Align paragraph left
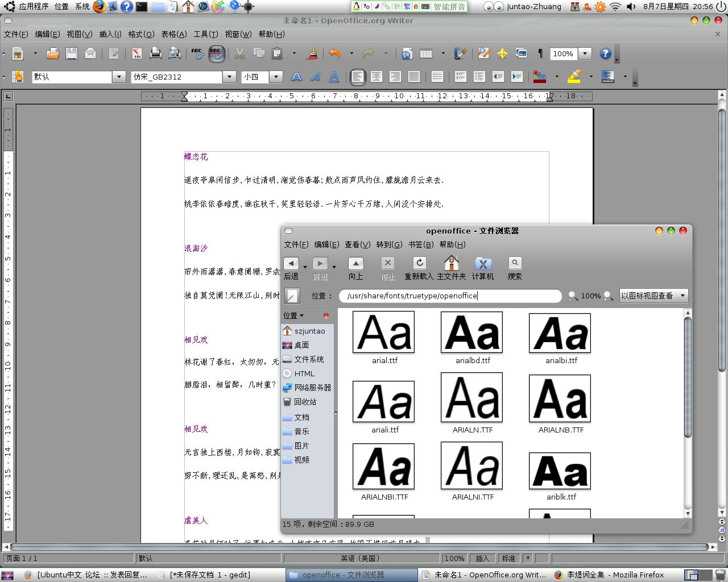This screenshot has width=728, height=582. [357, 77]
